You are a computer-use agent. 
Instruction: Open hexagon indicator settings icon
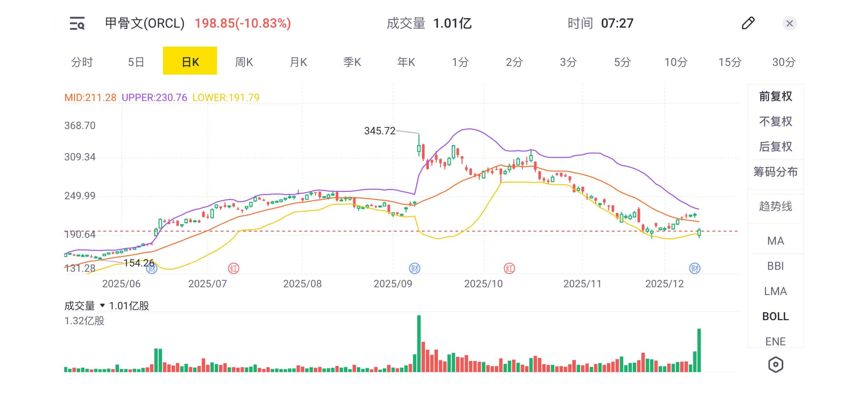pyautogui.click(x=775, y=365)
